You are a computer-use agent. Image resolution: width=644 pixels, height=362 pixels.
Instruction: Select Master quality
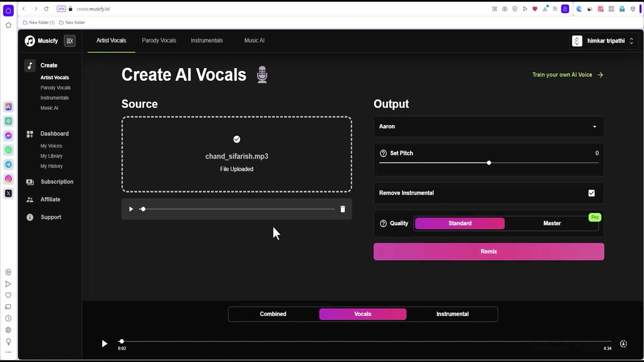pyautogui.click(x=552, y=224)
